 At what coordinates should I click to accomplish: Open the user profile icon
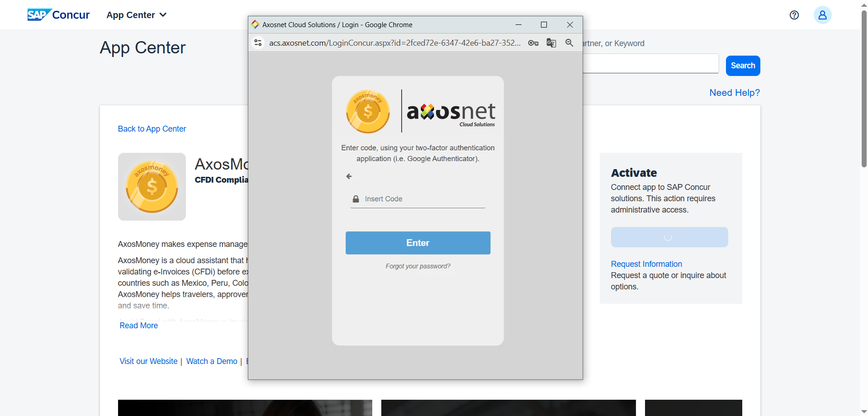(822, 15)
